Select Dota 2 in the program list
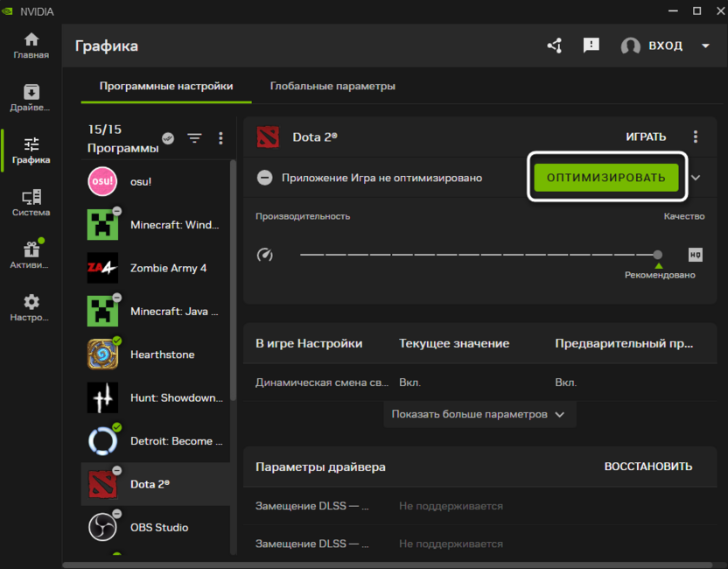Screen dimensions: 728x569 (156, 484)
